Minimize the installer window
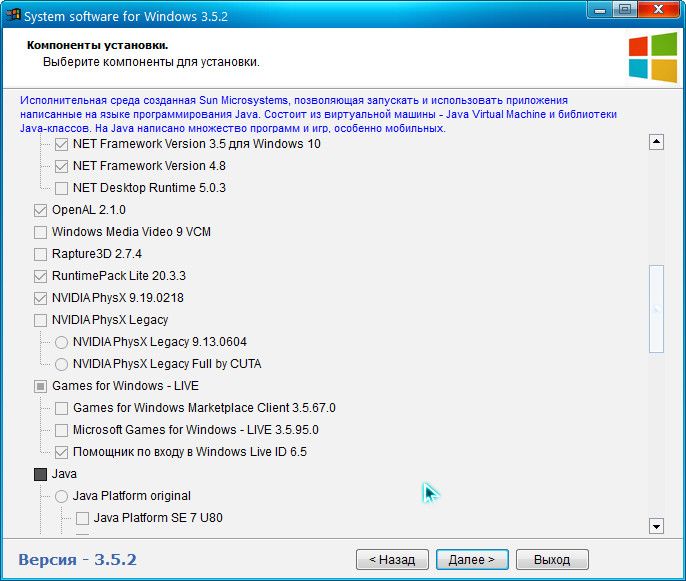This screenshot has width=686, height=581. tap(600, 10)
